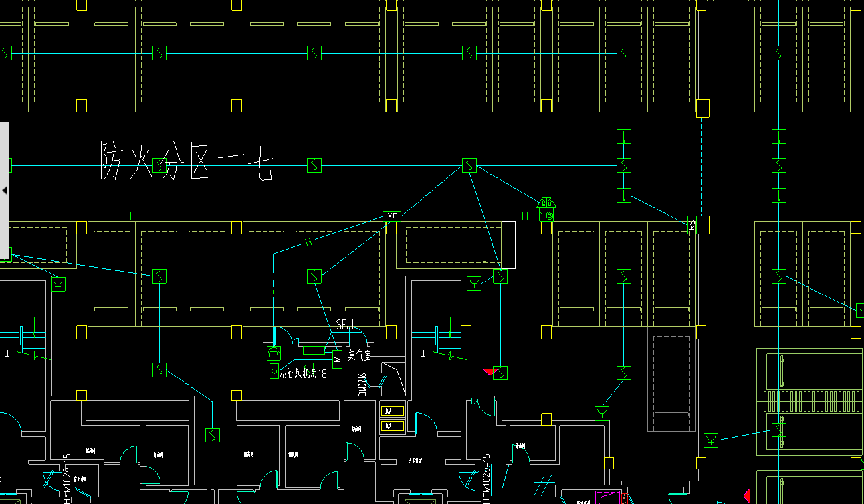The height and width of the screenshot is (504, 864).
Task: Pick the 防火分区十七 zone label
Action: click(x=186, y=161)
